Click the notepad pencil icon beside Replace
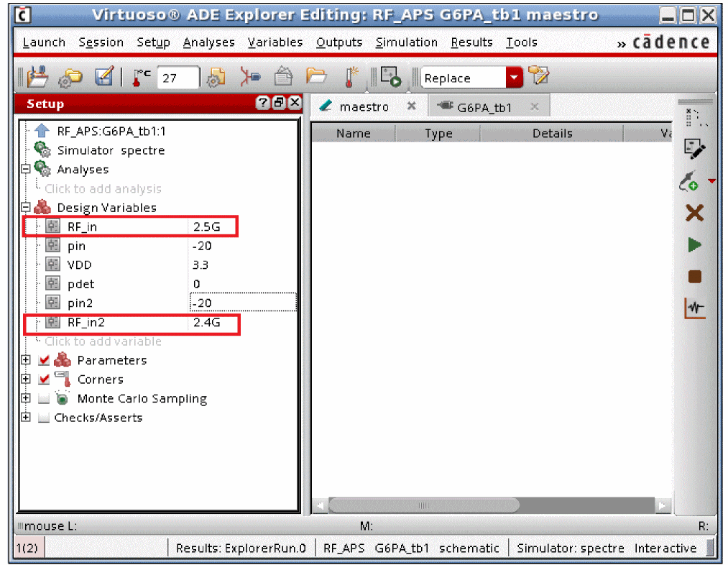The image size is (728, 565). pyautogui.click(x=538, y=75)
